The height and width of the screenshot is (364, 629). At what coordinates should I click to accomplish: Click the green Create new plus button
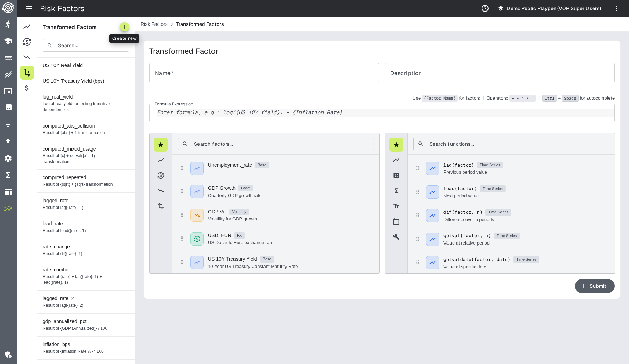[x=124, y=27]
